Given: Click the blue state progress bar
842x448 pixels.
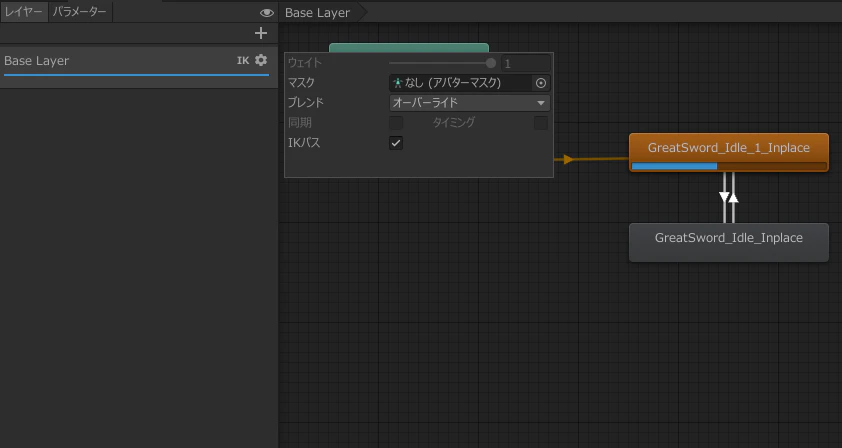Looking at the screenshot, I should tap(674, 166).
